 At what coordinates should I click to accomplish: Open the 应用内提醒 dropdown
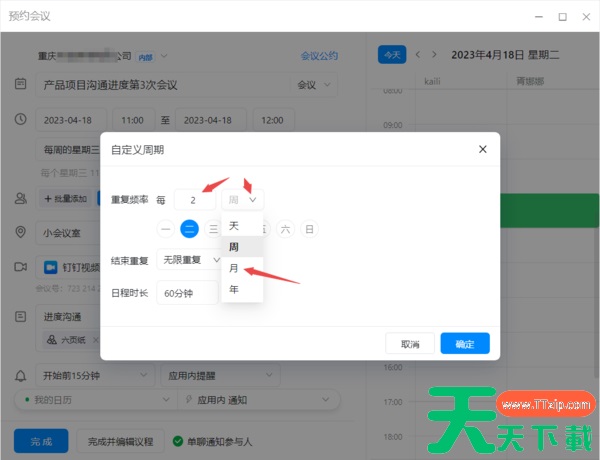click(x=220, y=375)
